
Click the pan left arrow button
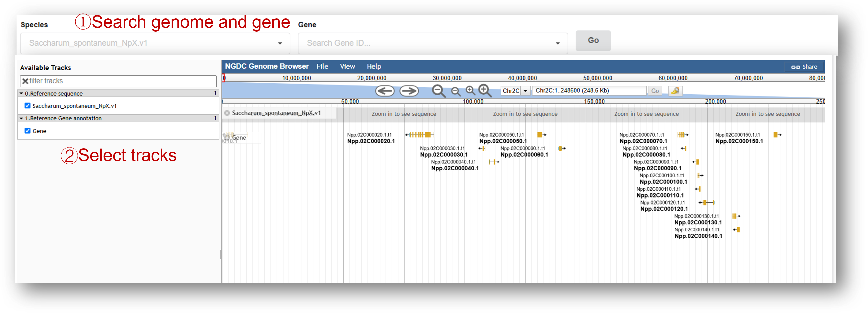(x=384, y=91)
